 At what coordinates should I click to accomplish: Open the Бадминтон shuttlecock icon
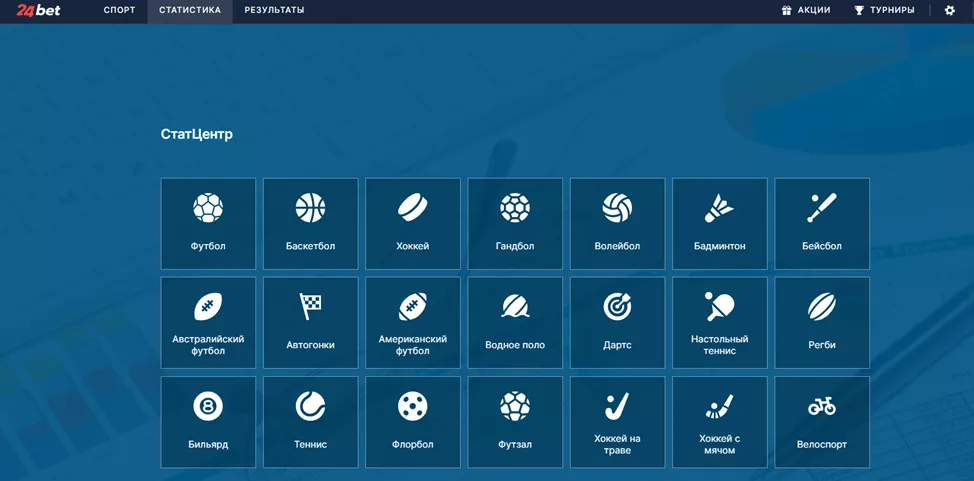tap(719, 208)
